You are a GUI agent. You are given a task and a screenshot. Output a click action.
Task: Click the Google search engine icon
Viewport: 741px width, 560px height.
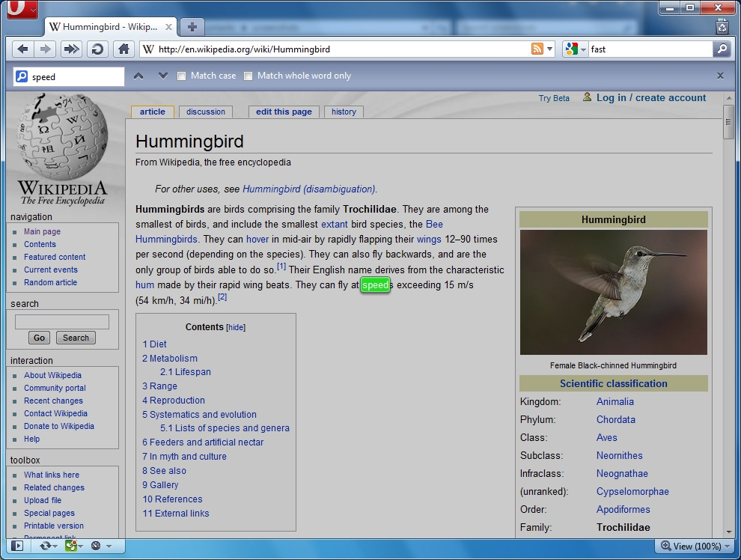pos(571,49)
